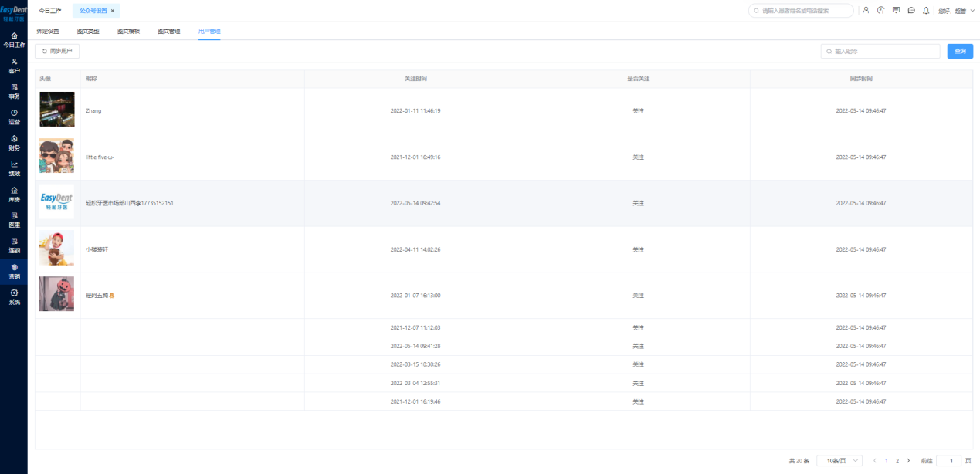Open the 运营 sidebar section

[14, 117]
